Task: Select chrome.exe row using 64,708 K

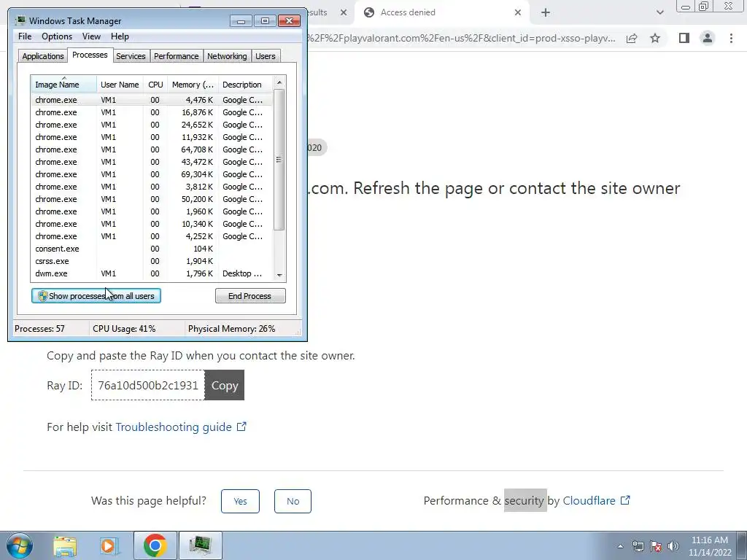Action: click(x=152, y=149)
